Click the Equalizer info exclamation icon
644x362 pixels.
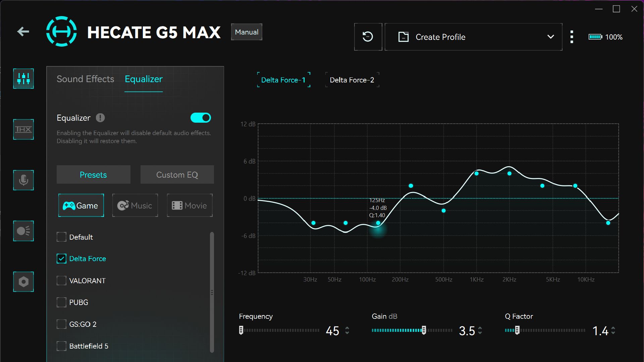(100, 118)
